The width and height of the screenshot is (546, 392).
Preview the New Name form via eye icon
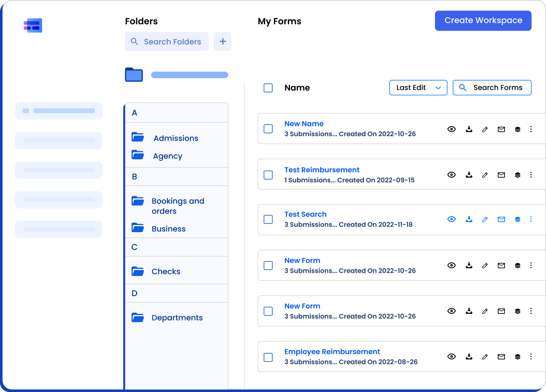click(x=452, y=129)
